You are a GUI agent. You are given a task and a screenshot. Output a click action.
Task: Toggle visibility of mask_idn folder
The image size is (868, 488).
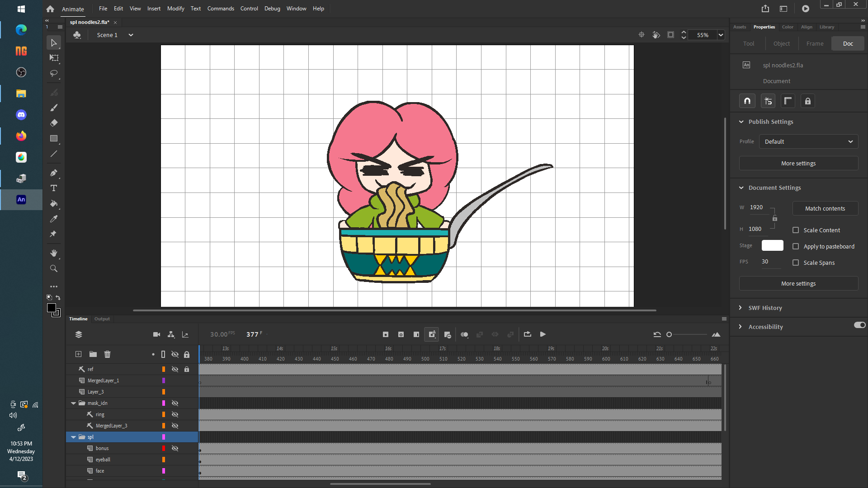point(175,403)
